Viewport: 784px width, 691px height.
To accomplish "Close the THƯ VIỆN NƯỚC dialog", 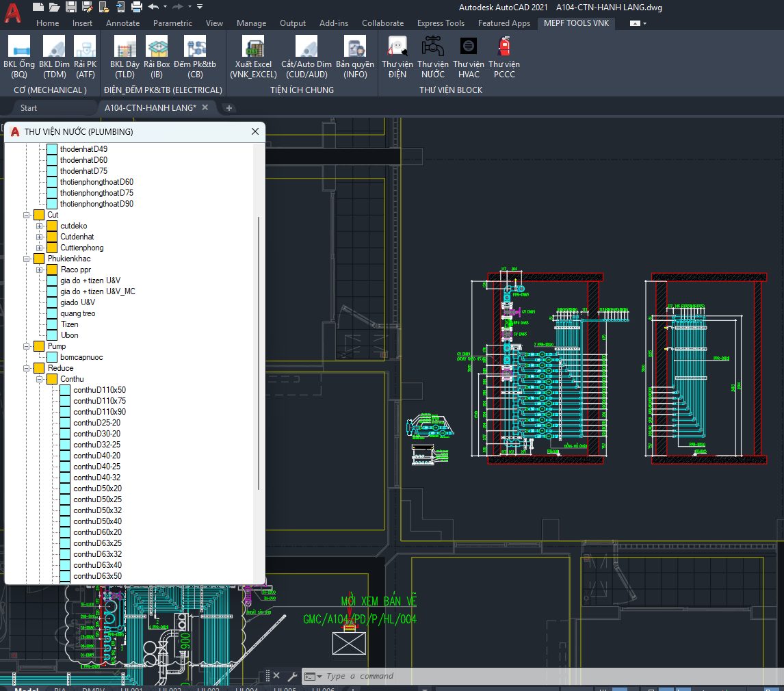I will pyautogui.click(x=255, y=131).
